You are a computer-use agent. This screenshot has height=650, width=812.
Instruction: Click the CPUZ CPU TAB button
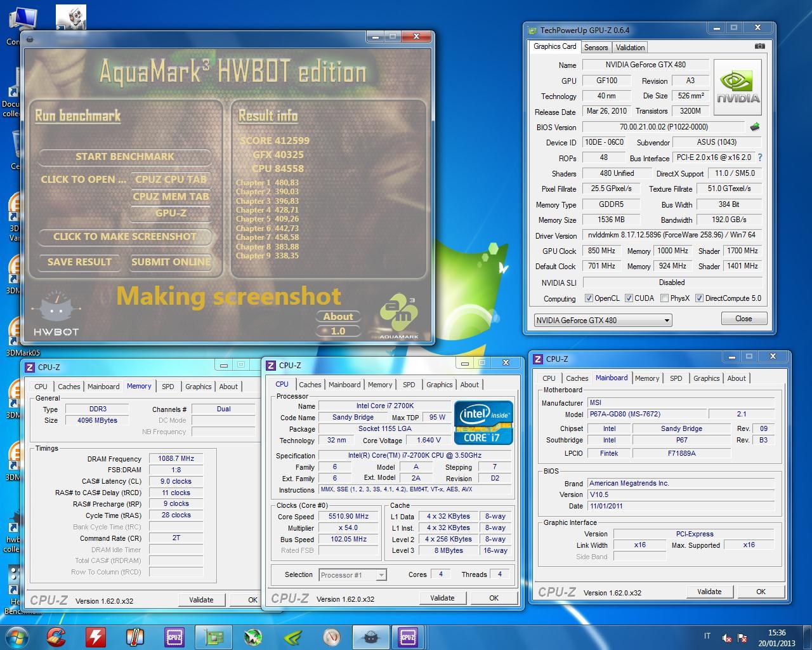click(x=171, y=179)
